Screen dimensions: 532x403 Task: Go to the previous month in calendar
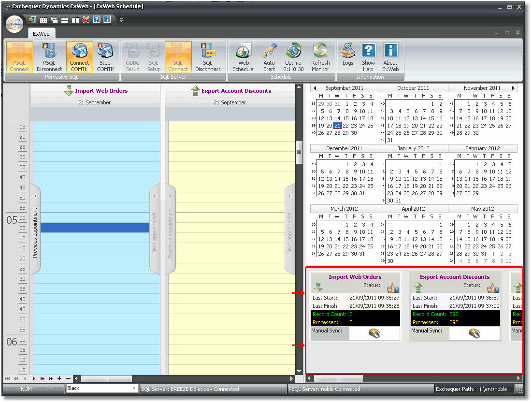click(x=315, y=88)
